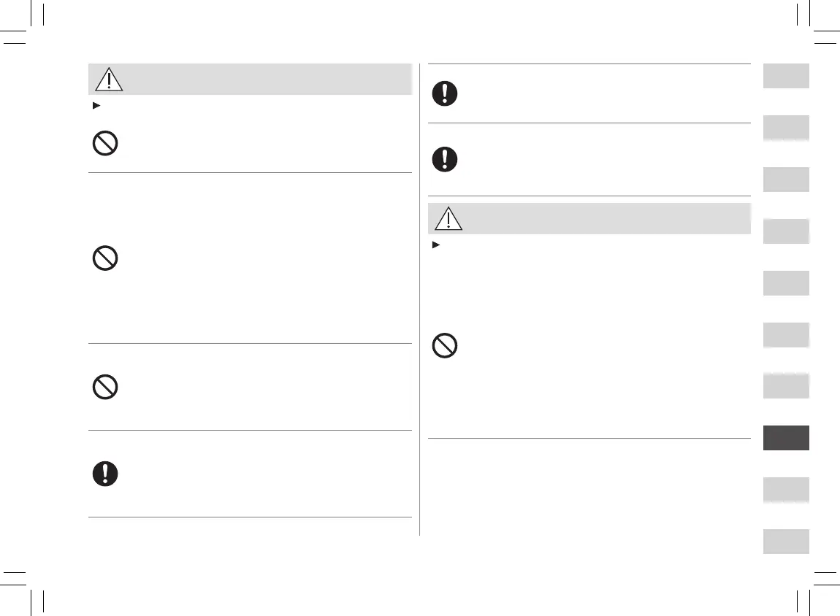Screen dimensions: 840x616
Task: Click the second prohibition icon in the left column
Action: pyautogui.click(x=106, y=258)
